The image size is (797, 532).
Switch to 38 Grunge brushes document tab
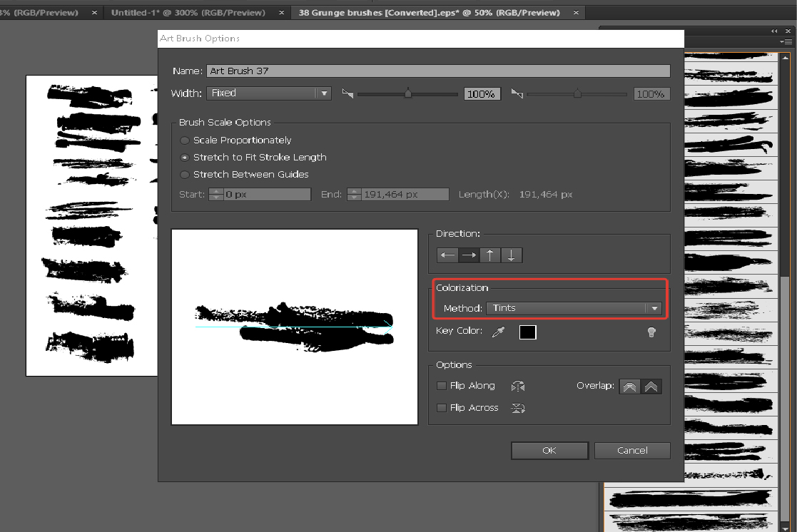tap(429, 13)
